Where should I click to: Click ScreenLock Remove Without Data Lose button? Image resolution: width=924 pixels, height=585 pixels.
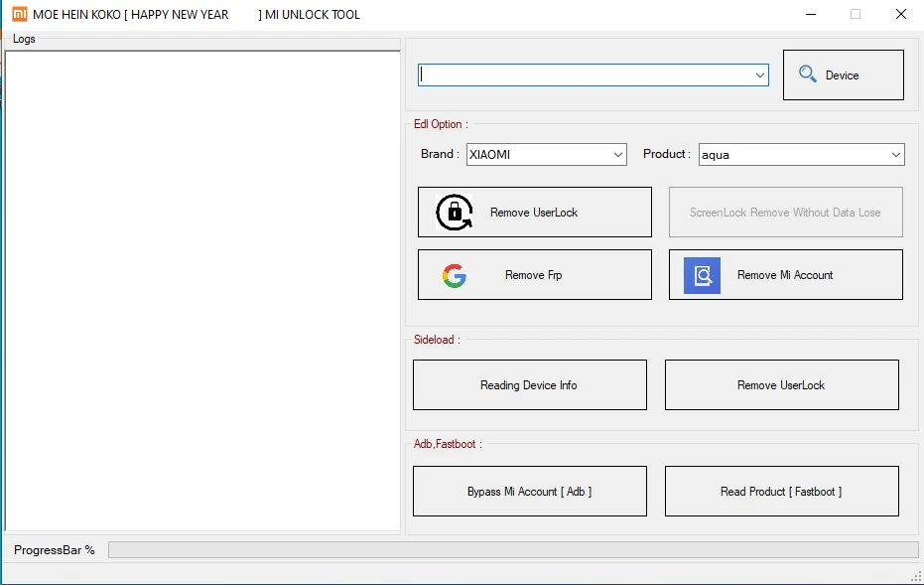click(x=785, y=213)
